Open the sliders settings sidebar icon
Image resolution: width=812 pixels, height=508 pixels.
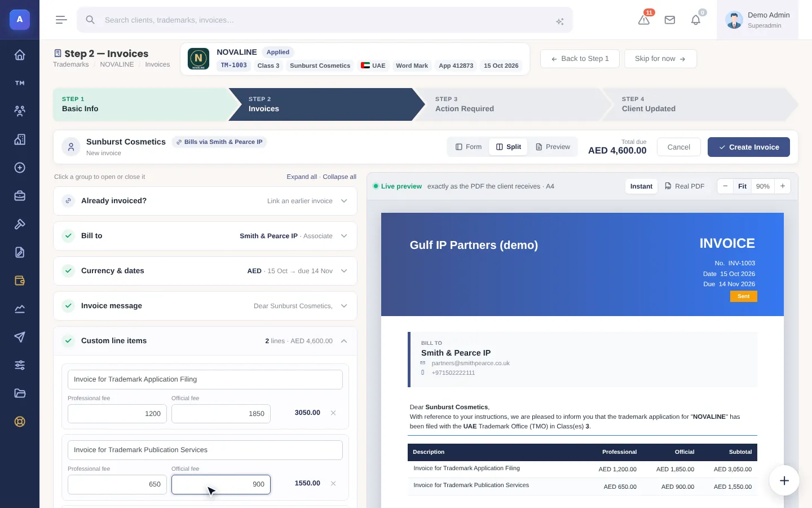(x=20, y=365)
